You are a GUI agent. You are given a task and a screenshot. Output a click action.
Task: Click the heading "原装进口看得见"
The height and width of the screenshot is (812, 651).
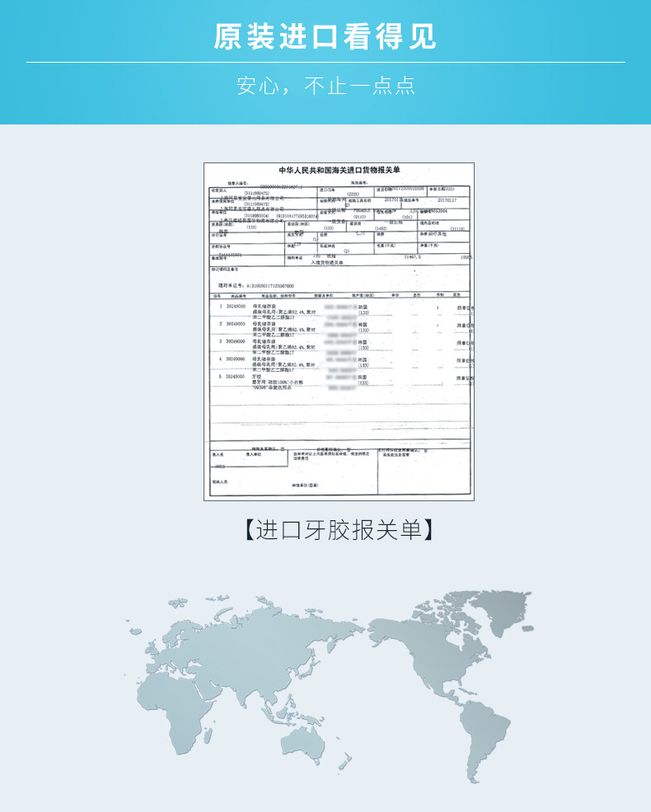(x=325, y=37)
